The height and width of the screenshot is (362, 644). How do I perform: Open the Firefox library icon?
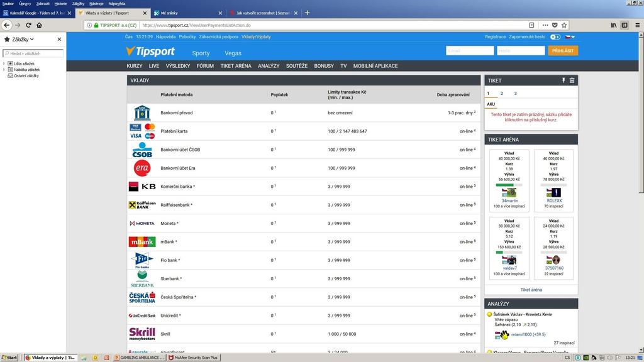[x=614, y=25]
